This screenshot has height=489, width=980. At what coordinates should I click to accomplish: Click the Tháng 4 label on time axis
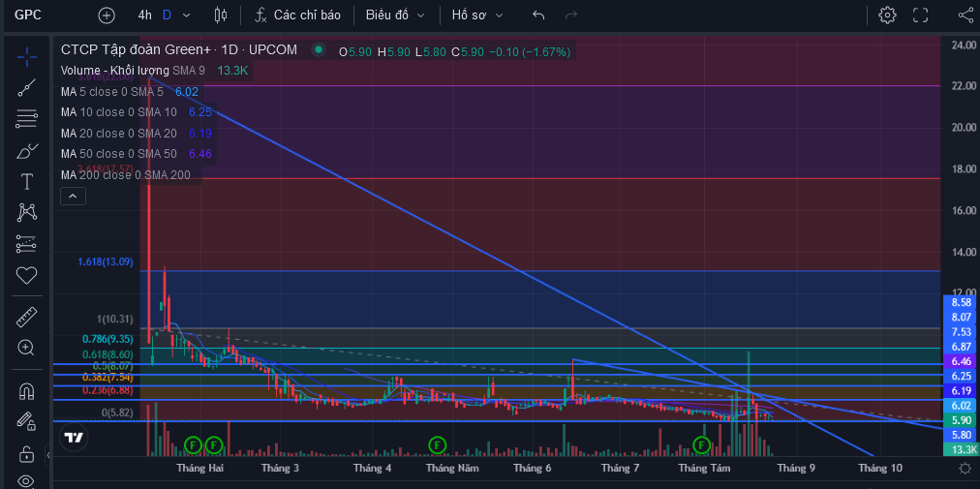(x=373, y=468)
